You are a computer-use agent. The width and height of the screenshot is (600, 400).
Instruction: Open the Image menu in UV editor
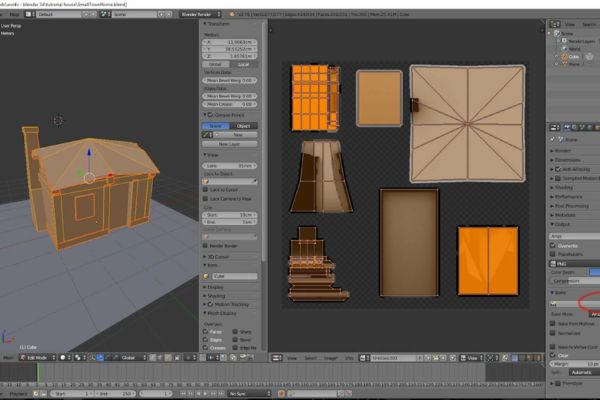click(x=330, y=358)
